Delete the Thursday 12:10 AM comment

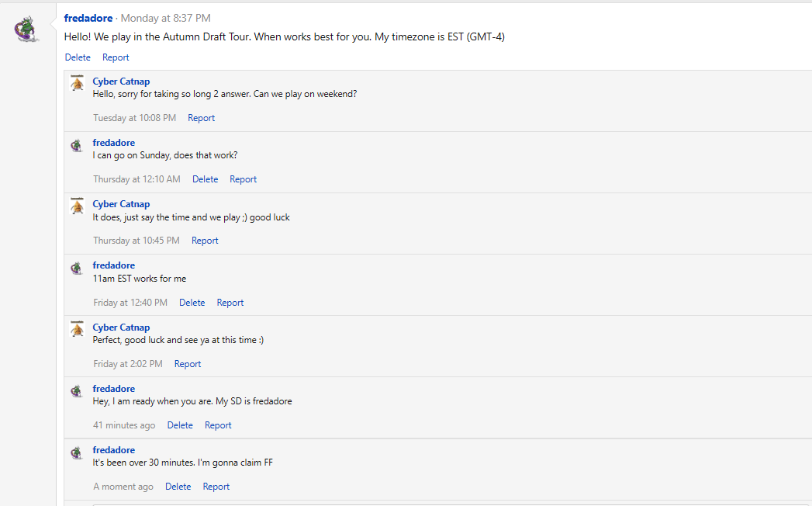[x=205, y=179]
